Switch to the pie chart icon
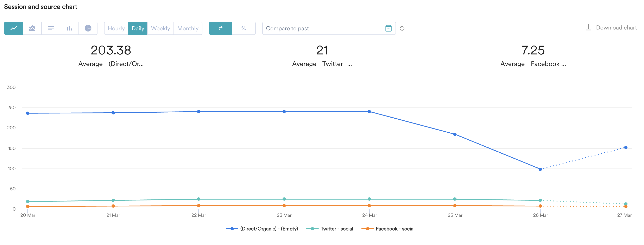 coord(88,28)
